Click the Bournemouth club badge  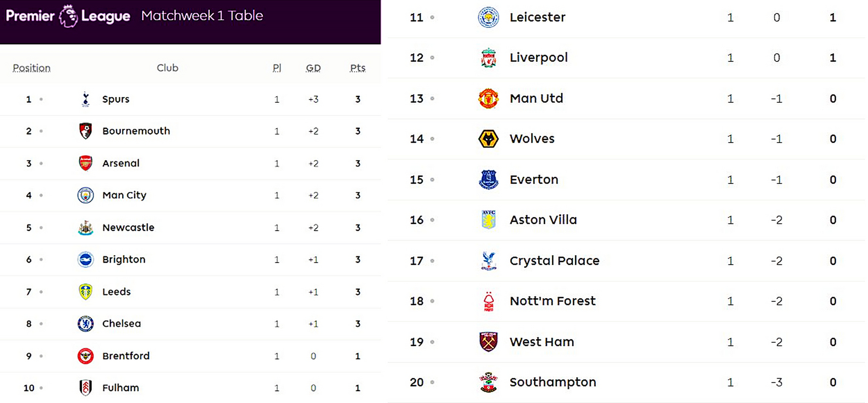click(86, 131)
